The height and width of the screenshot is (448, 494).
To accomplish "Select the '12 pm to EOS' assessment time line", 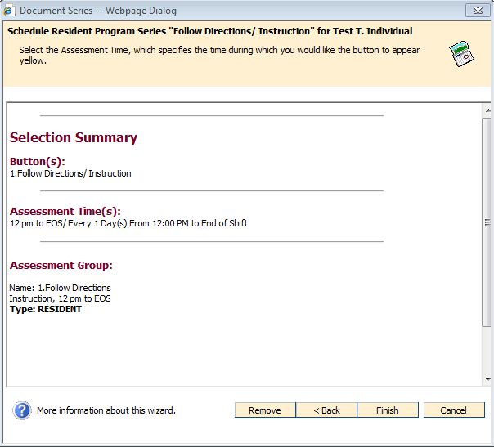I will pyautogui.click(x=128, y=223).
